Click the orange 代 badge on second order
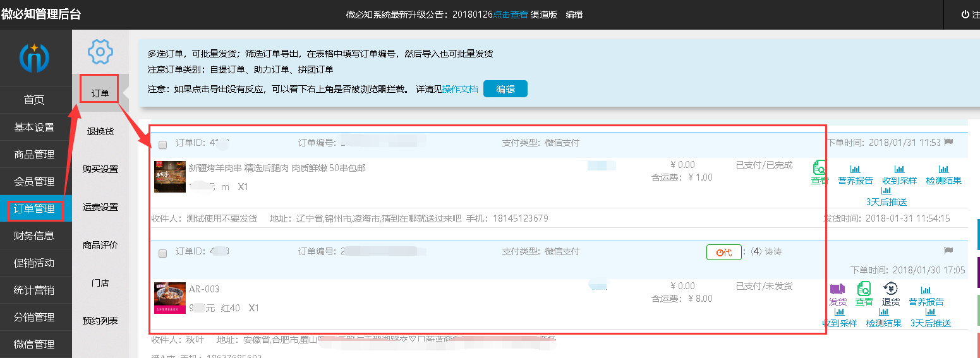This screenshot has width=980, height=358. coord(724,252)
